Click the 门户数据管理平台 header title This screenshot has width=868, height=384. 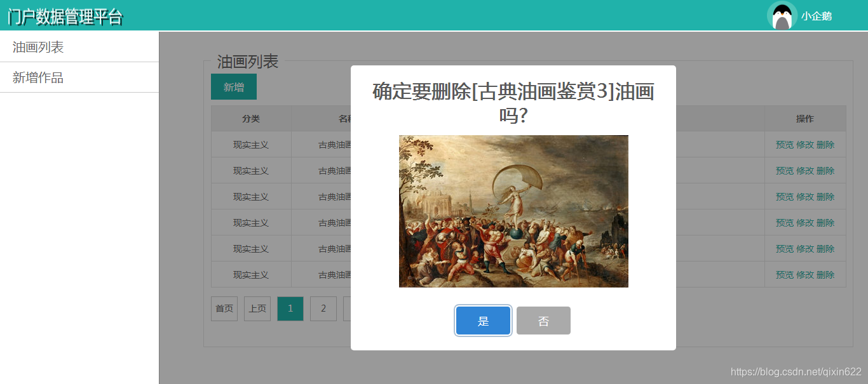pos(65,17)
